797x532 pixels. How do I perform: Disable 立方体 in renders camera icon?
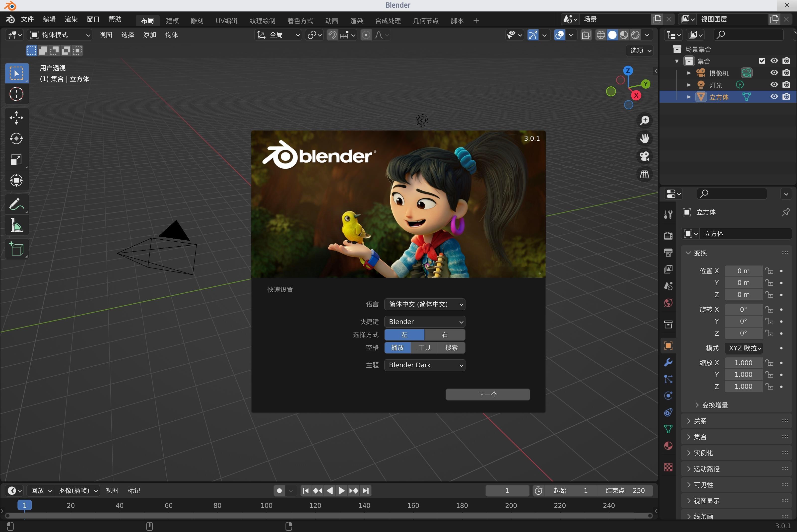click(786, 97)
